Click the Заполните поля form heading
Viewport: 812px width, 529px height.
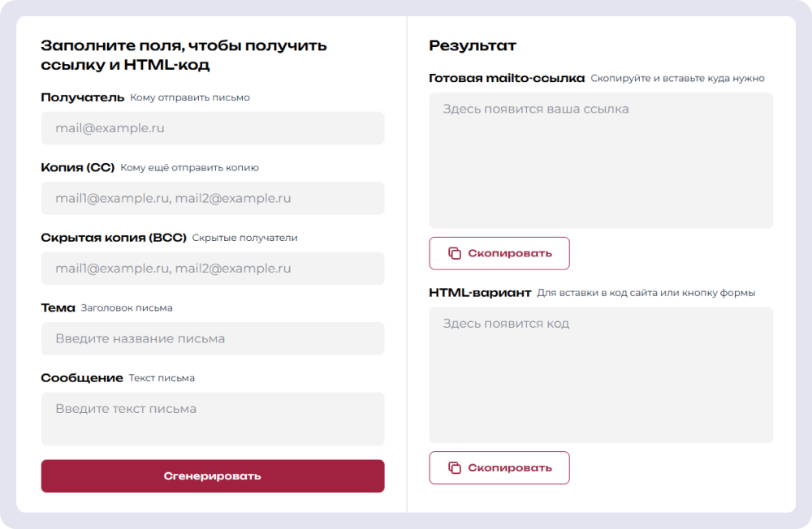[184, 55]
